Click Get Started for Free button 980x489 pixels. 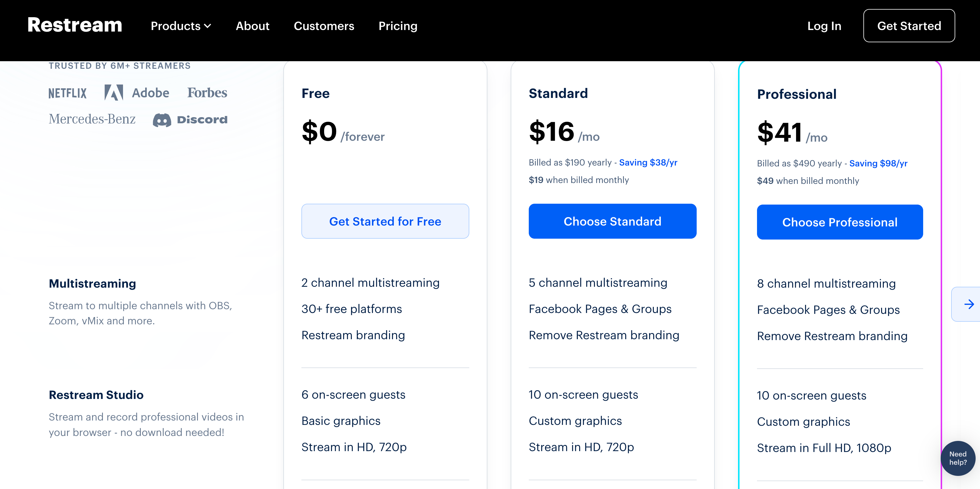(385, 221)
